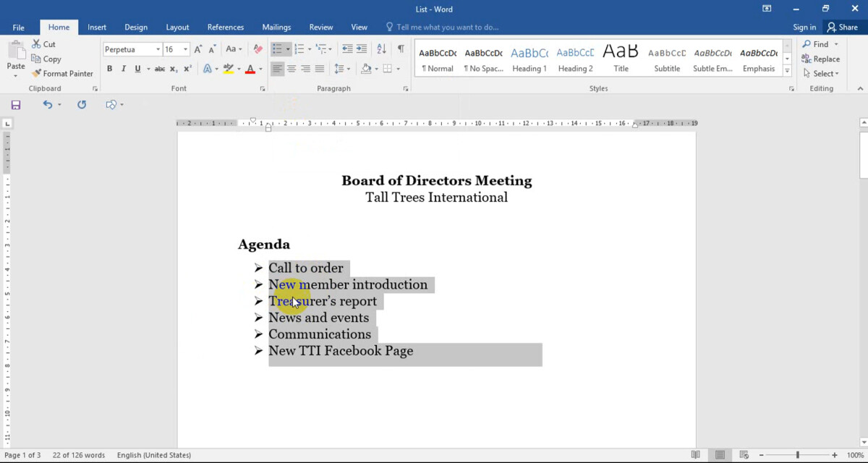Viewport: 868px width, 463px height.
Task: Click the Justify alignment icon
Action: [x=320, y=69]
